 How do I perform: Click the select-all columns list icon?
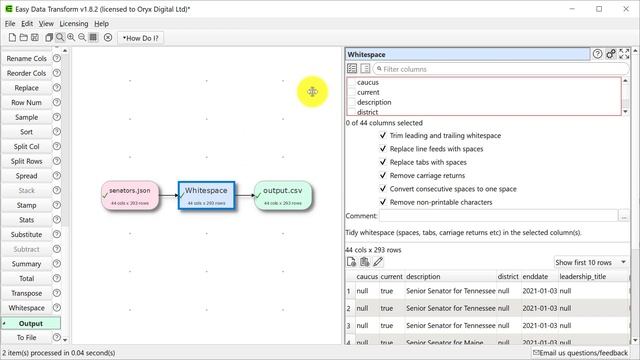[352, 69]
